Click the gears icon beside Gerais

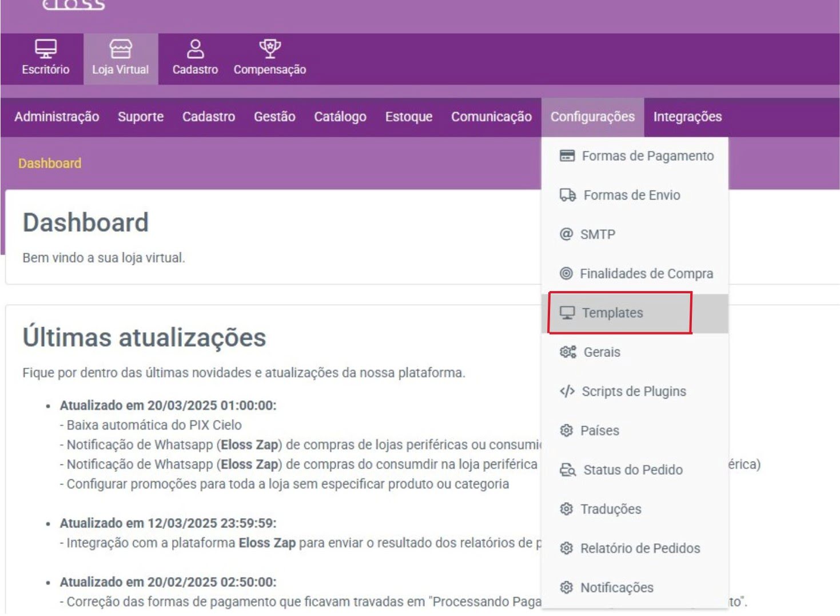[x=568, y=352]
